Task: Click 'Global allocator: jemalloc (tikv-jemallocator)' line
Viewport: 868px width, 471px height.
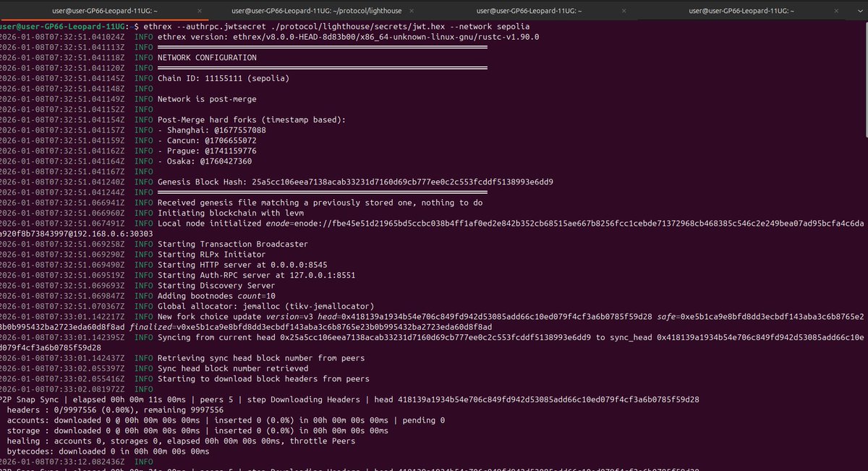Action: click(x=265, y=306)
